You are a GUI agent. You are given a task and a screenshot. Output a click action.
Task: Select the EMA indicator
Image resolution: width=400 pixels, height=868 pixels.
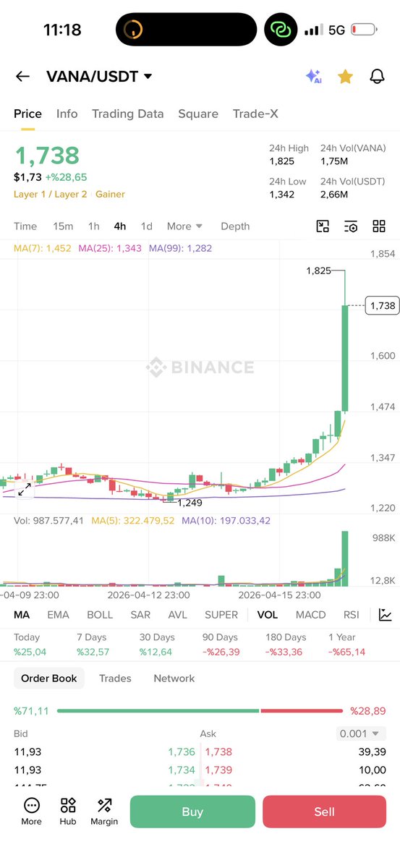[x=59, y=615]
